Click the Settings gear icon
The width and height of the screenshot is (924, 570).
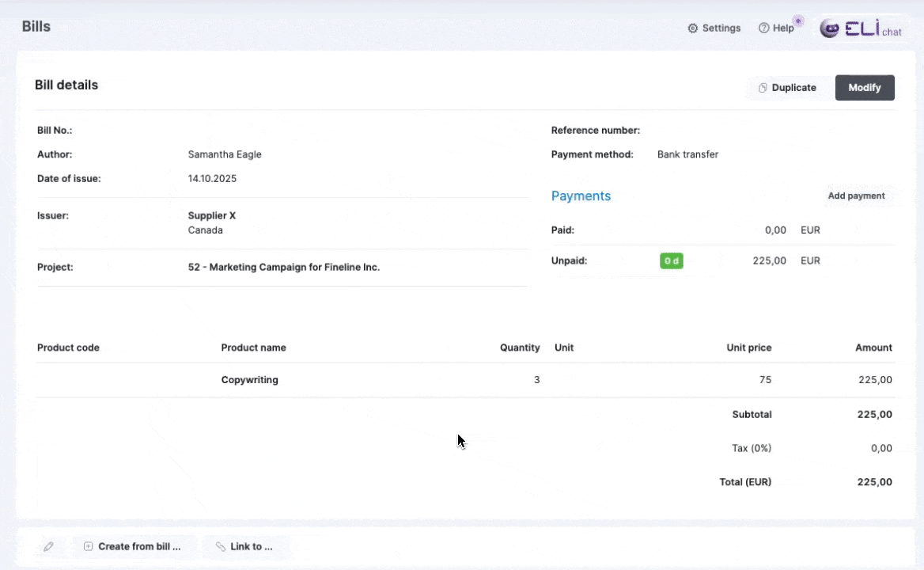click(693, 28)
